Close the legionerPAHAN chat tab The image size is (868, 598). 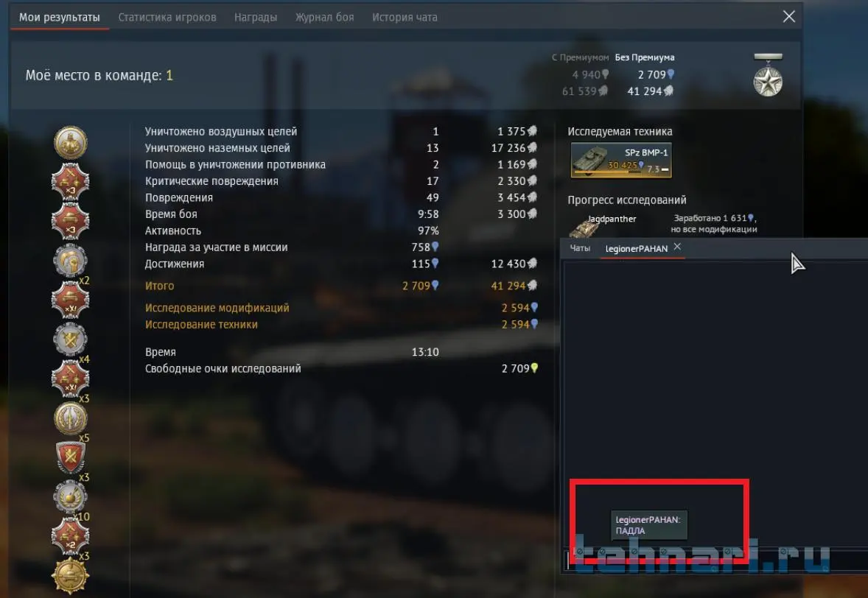pos(678,247)
